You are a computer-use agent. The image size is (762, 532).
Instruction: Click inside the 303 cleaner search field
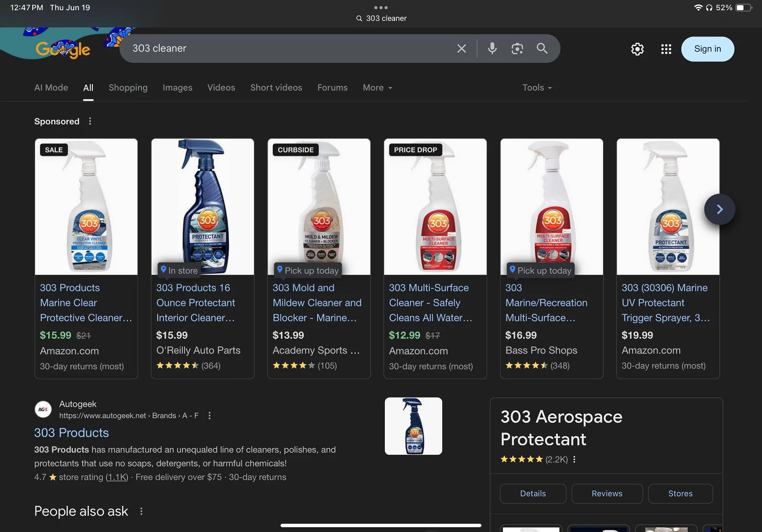point(287,49)
